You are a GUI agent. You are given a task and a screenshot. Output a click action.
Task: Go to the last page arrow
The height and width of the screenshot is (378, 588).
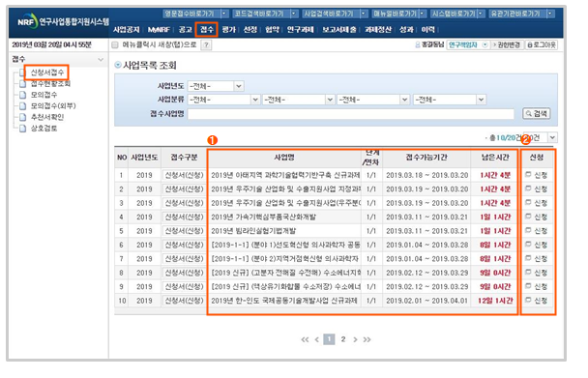pyautogui.click(x=367, y=339)
